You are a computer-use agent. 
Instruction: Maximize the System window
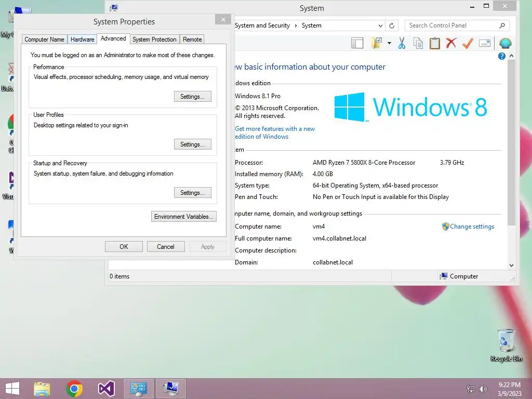coord(486,6)
